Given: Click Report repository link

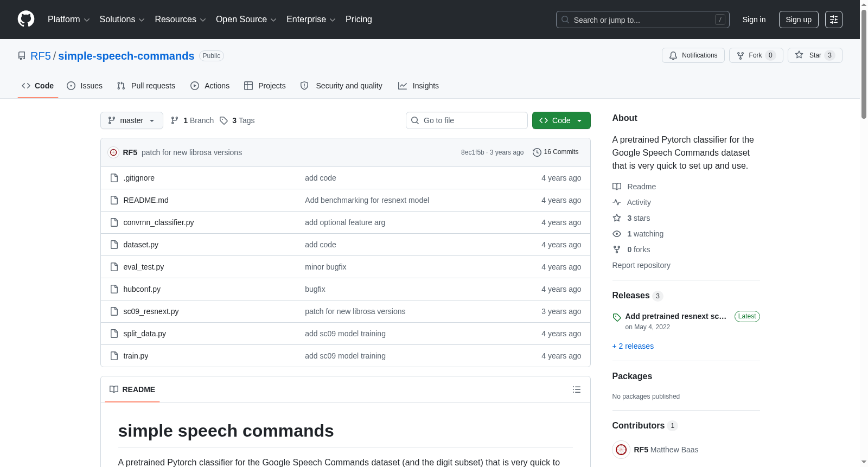Looking at the screenshot, I should pos(641,265).
